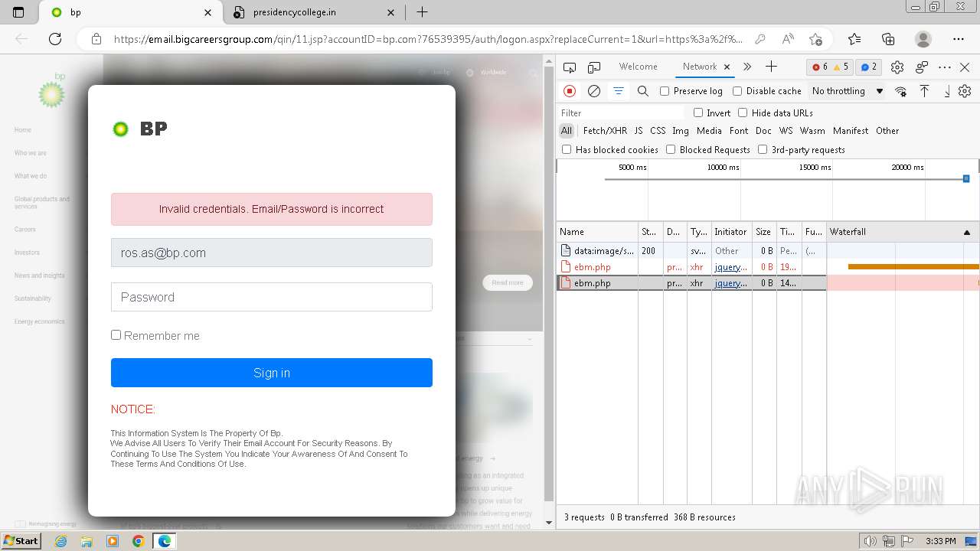Image resolution: width=980 pixels, height=551 pixels.
Task: Toggle Invert filter checkbox
Action: tap(698, 112)
